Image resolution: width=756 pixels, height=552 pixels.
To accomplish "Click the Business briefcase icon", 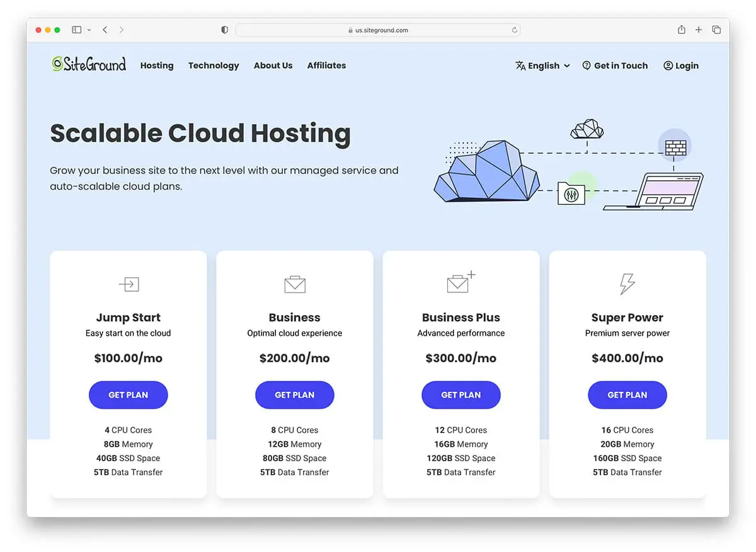I will pyautogui.click(x=295, y=284).
